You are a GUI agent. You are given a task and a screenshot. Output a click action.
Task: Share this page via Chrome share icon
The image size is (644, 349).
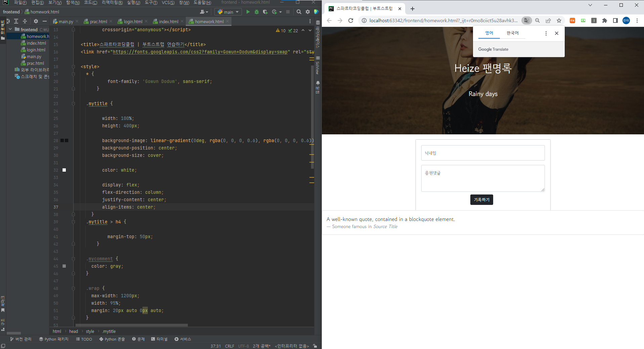[x=548, y=20]
